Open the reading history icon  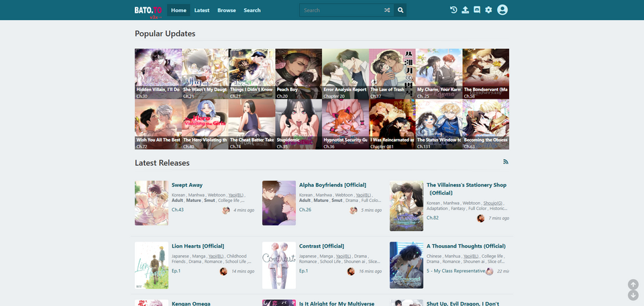pos(453,10)
